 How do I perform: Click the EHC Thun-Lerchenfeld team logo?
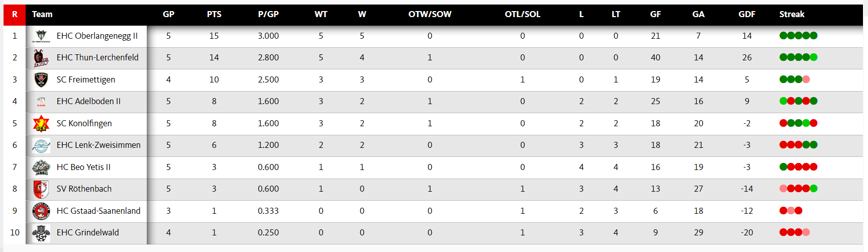(x=41, y=58)
